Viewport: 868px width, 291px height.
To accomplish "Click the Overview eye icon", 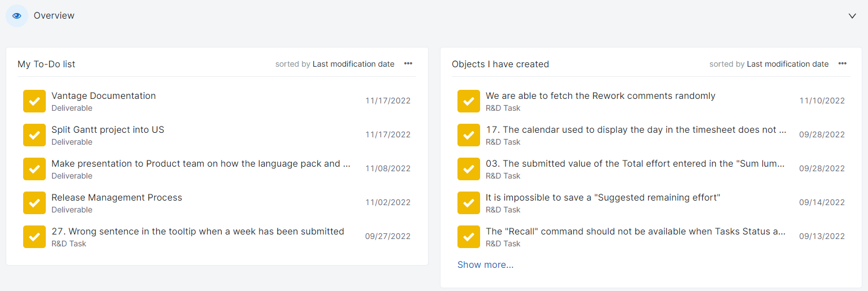I will (x=16, y=16).
